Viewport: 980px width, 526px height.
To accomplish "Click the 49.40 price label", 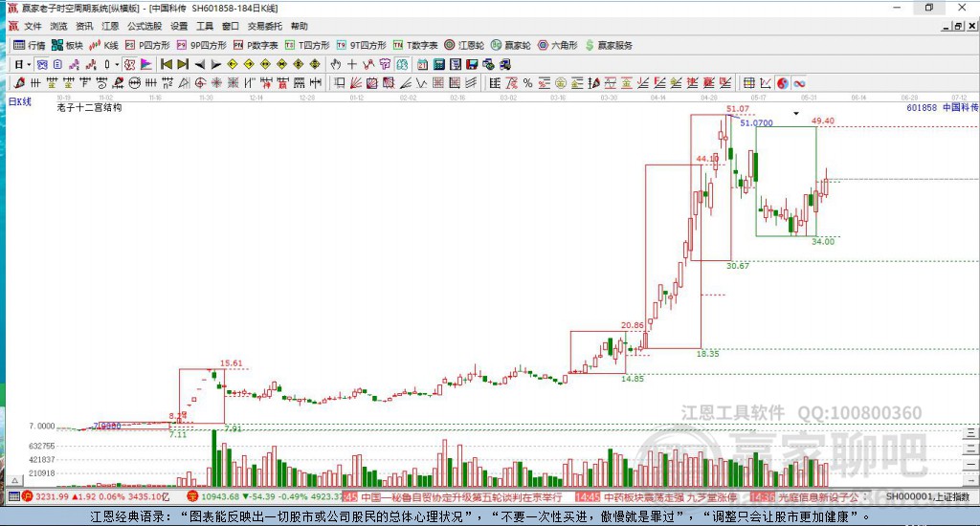I will coord(823,121).
